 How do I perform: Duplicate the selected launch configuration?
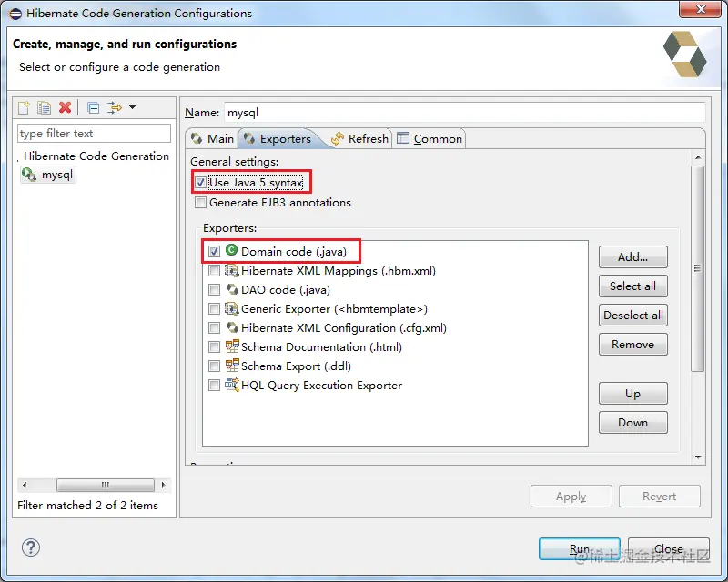(44, 107)
